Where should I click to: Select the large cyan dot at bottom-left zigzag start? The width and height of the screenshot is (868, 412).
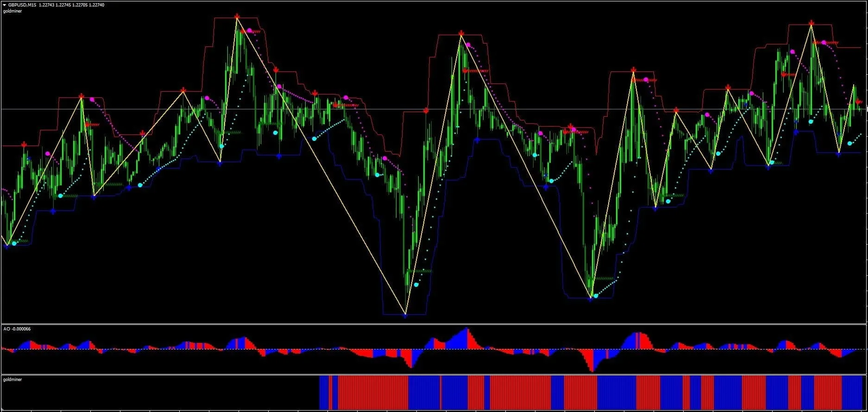[14, 243]
